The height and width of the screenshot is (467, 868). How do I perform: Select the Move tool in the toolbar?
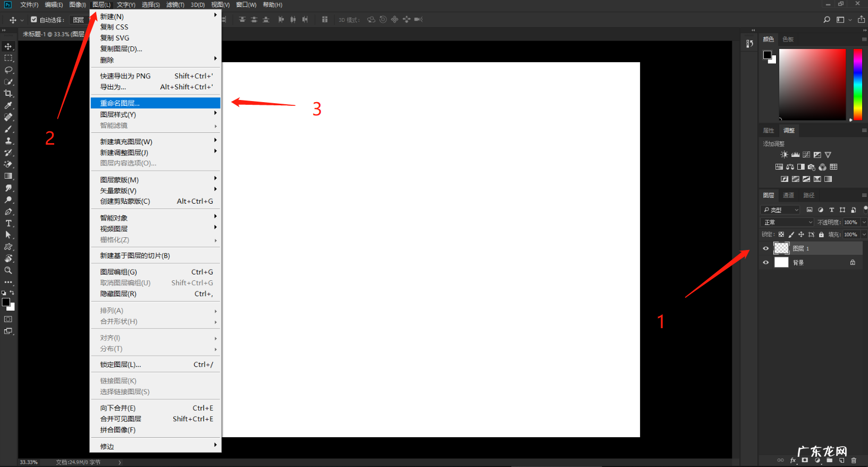pos(8,47)
